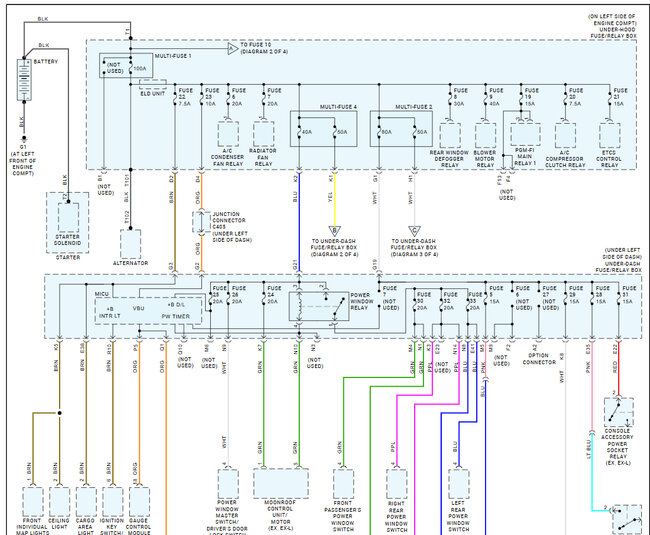Click 'FUSE 8 30A' label
The image size is (650, 535).
pyautogui.click(x=460, y=97)
